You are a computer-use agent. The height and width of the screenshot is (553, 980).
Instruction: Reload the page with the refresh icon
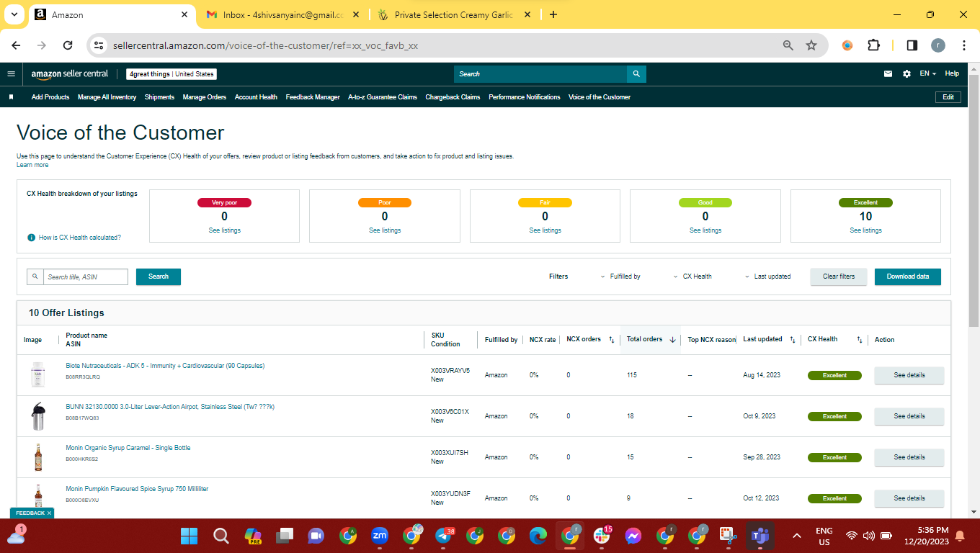pyautogui.click(x=68, y=45)
